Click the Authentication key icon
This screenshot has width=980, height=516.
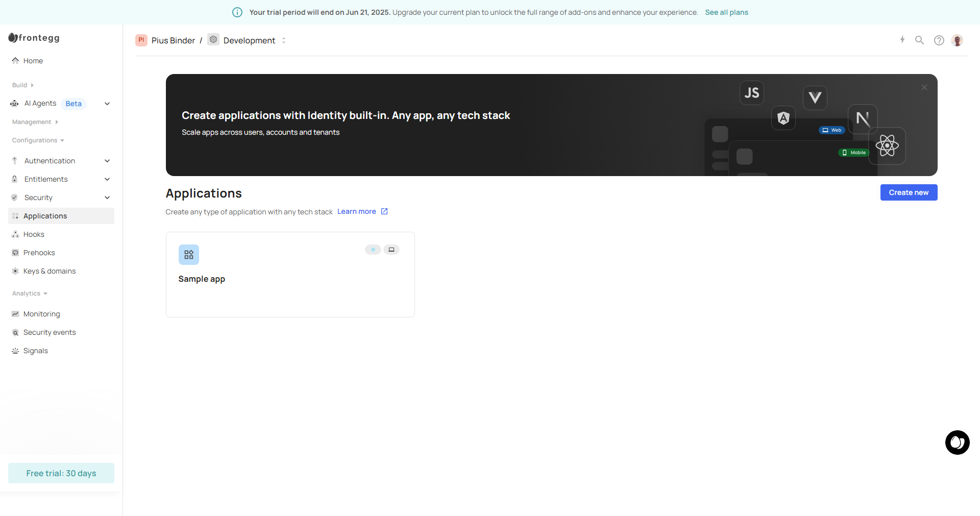(15, 161)
